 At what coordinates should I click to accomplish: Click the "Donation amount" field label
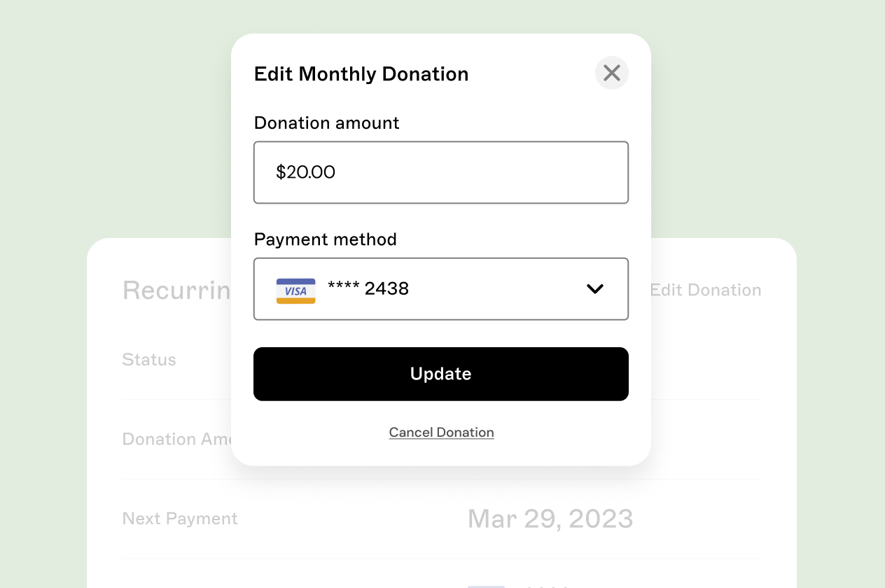click(326, 123)
